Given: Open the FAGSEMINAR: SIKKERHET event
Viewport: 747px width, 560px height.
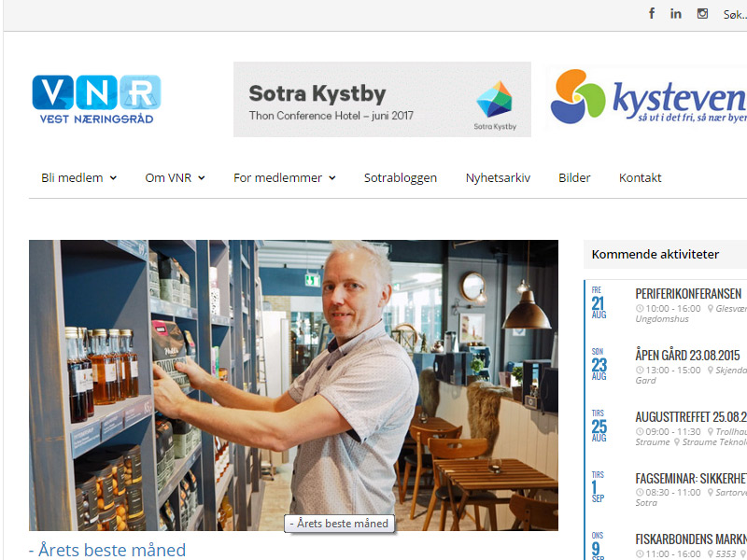Looking at the screenshot, I should click(x=691, y=478).
